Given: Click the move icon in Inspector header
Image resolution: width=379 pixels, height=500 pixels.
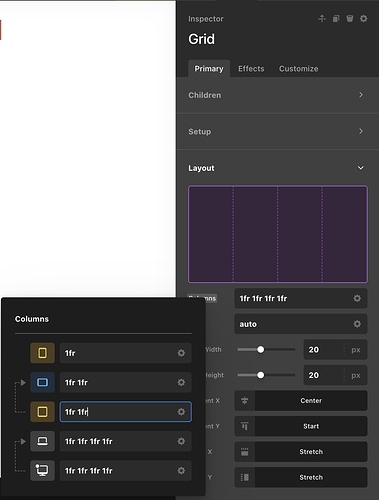Looking at the screenshot, I should 322,19.
